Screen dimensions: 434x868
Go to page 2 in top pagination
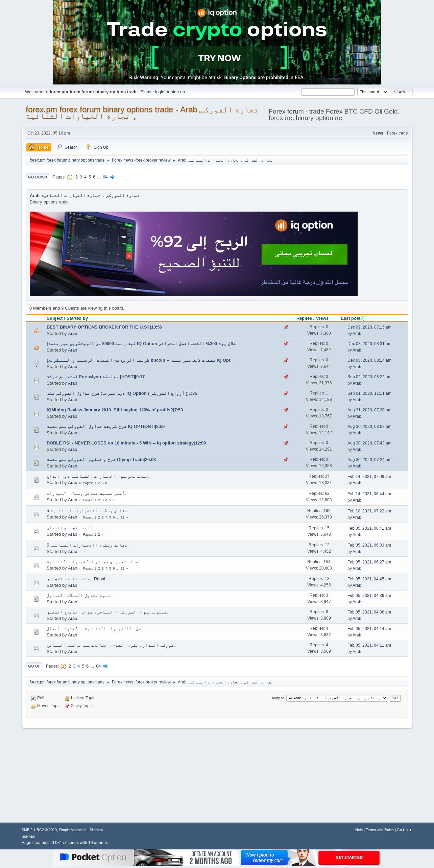coord(76,177)
